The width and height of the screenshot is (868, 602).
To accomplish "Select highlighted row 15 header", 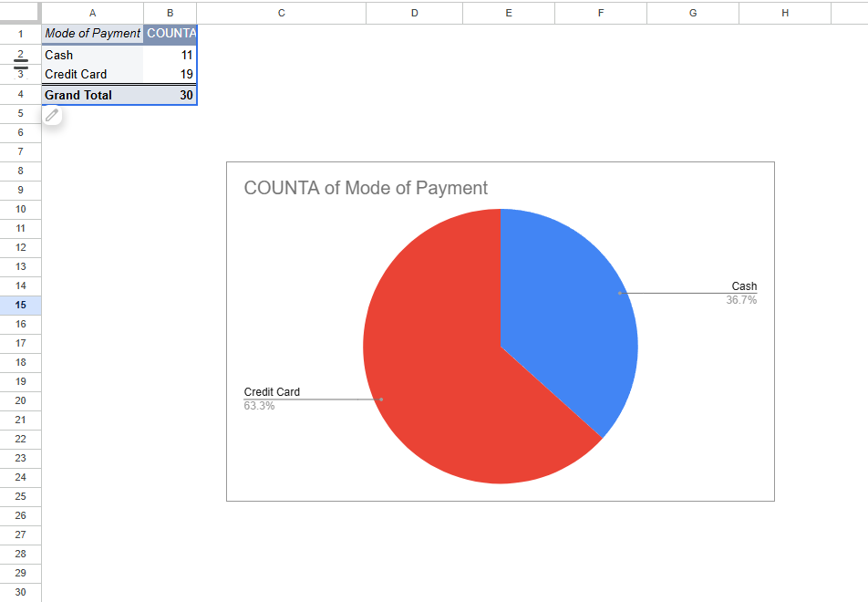I will [x=20, y=306].
